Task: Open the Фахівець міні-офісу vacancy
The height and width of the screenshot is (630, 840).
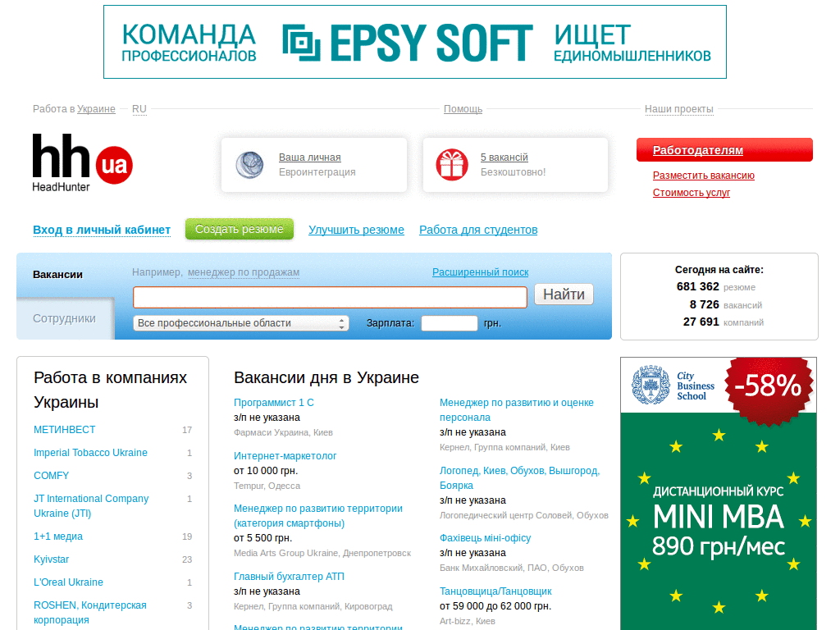Action: point(486,538)
